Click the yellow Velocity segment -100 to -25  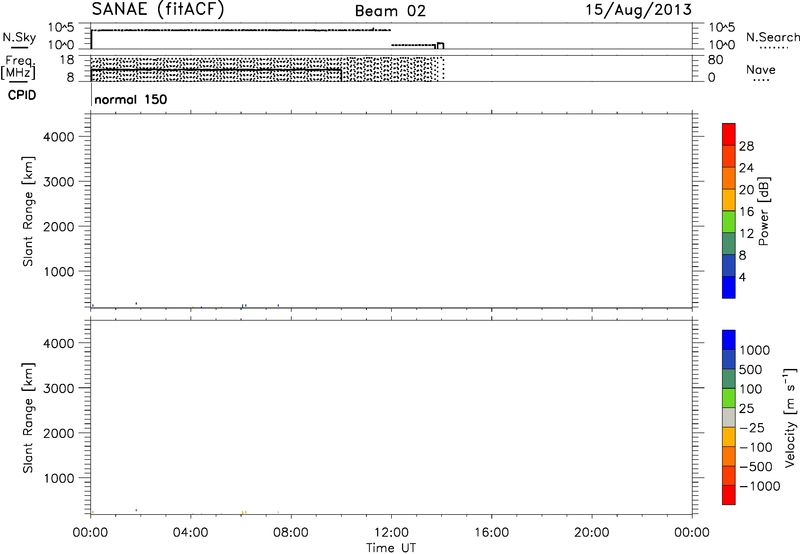729,437
